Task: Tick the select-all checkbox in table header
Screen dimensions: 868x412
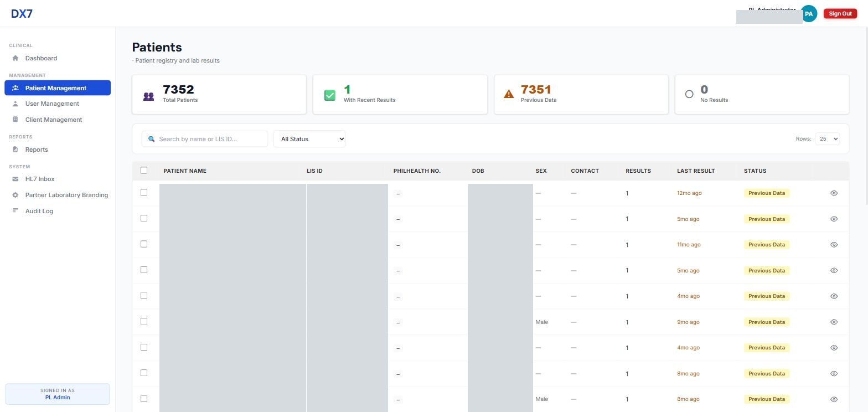Action: (144, 171)
